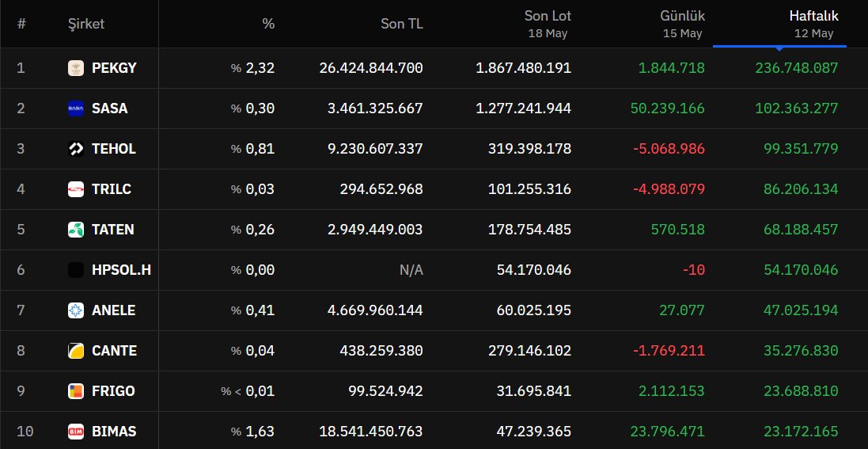Sort by Son Lot 18 May column
868x449 pixels.
tap(548, 24)
